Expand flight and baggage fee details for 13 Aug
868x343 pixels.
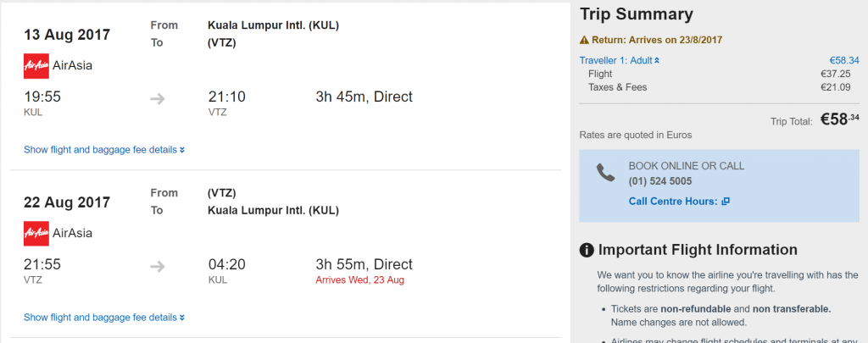point(104,150)
